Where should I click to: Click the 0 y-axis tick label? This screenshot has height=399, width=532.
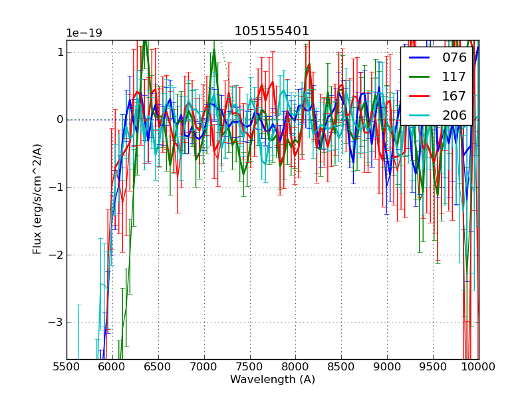60,120
